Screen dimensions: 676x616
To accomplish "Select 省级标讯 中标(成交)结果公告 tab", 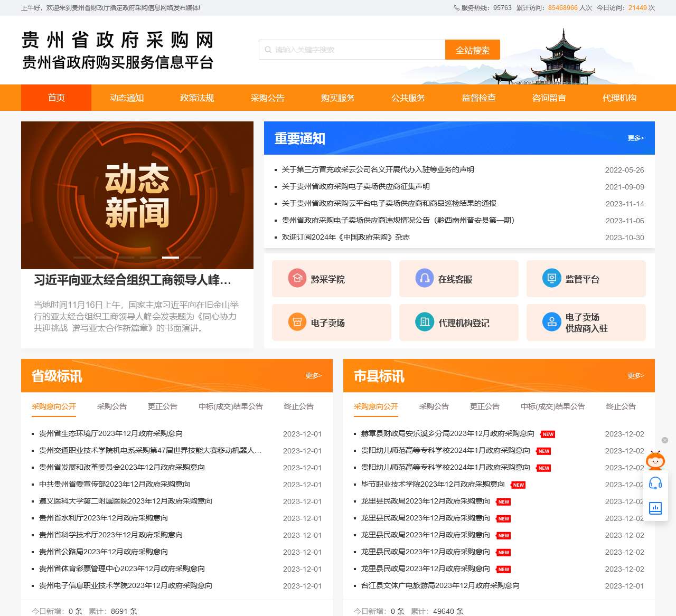I will (x=231, y=406).
